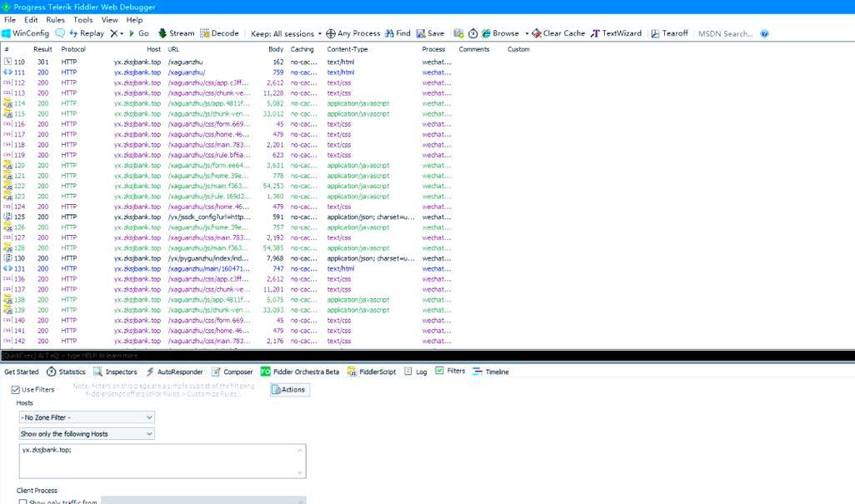The width and height of the screenshot is (855, 504).
Task: Sort sessions by the Result column header
Action: pos(42,49)
